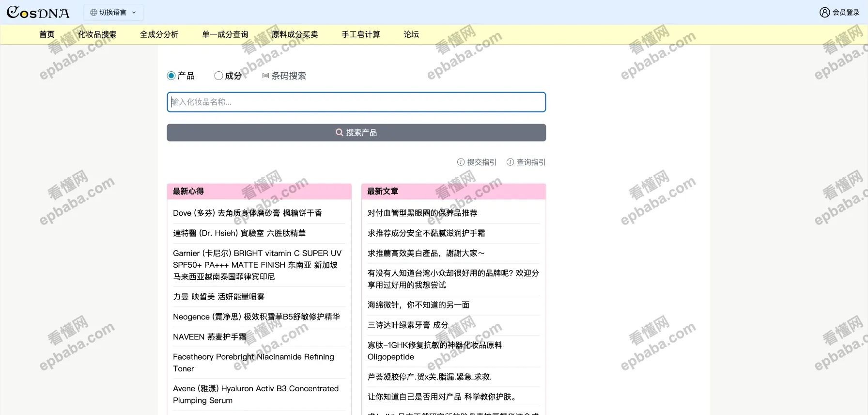
Task: Open article 求推薦高效美白產品
Action: [426, 253]
